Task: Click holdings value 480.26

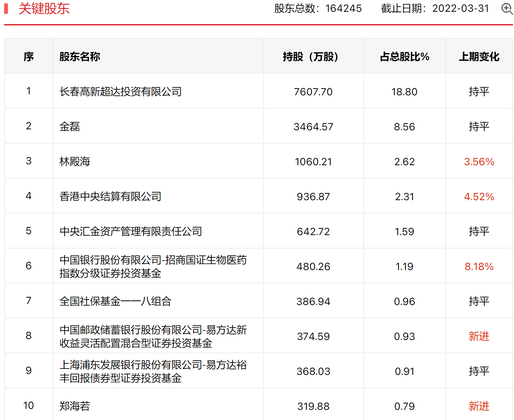Action: pyautogui.click(x=313, y=267)
